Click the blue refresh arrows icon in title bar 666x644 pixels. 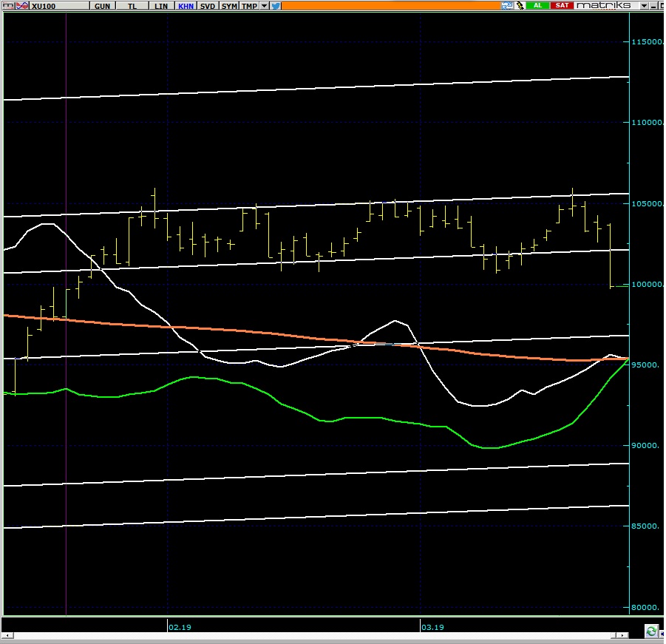tap(507, 5)
